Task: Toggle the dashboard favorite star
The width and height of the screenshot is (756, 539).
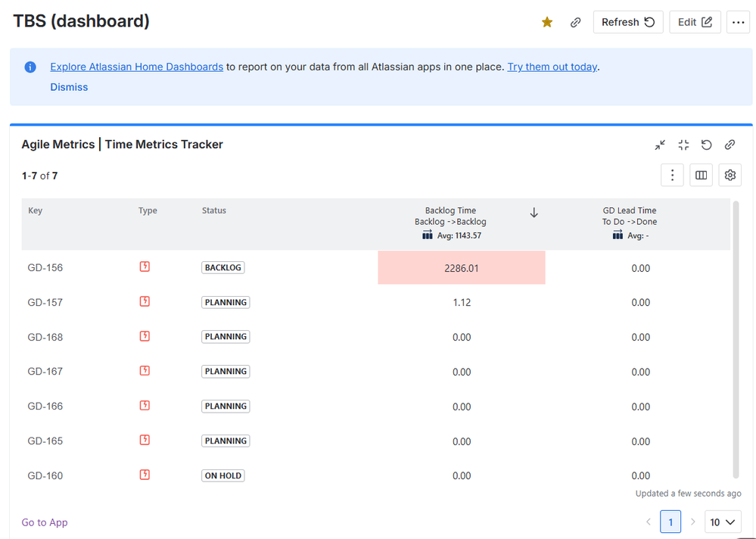Action: [x=546, y=22]
